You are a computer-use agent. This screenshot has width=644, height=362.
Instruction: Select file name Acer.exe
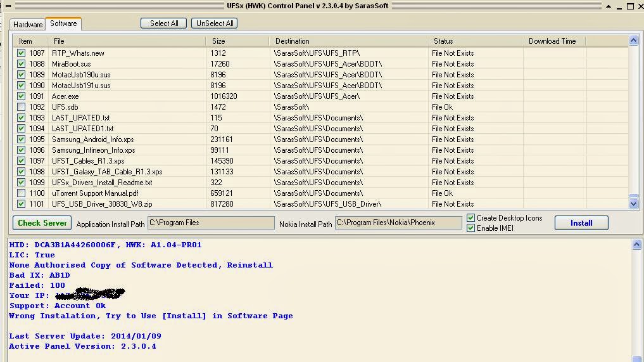[x=65, y=96]
